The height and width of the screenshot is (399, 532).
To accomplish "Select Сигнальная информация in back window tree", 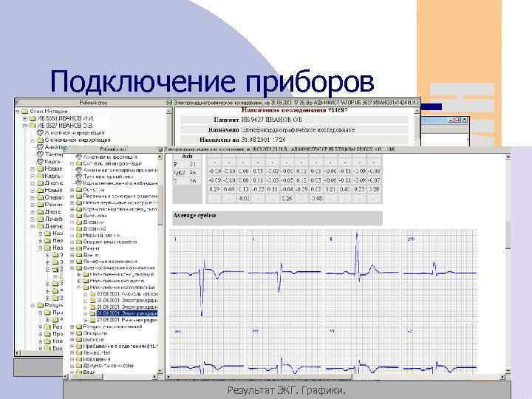I will point(78,140).
